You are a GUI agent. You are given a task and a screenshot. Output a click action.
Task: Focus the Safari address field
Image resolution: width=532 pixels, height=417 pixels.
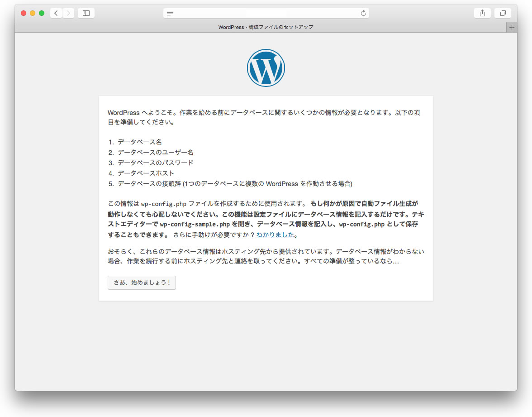tap(266, 13)
